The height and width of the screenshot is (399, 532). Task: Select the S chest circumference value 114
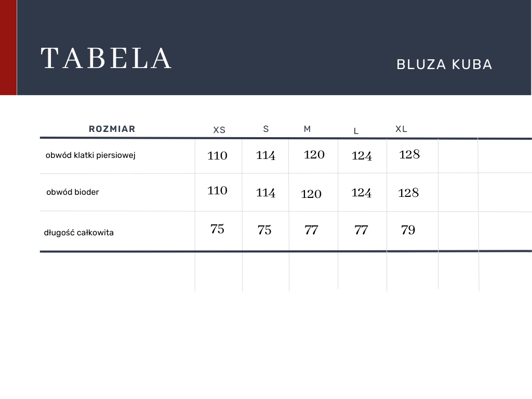(265, 155)
